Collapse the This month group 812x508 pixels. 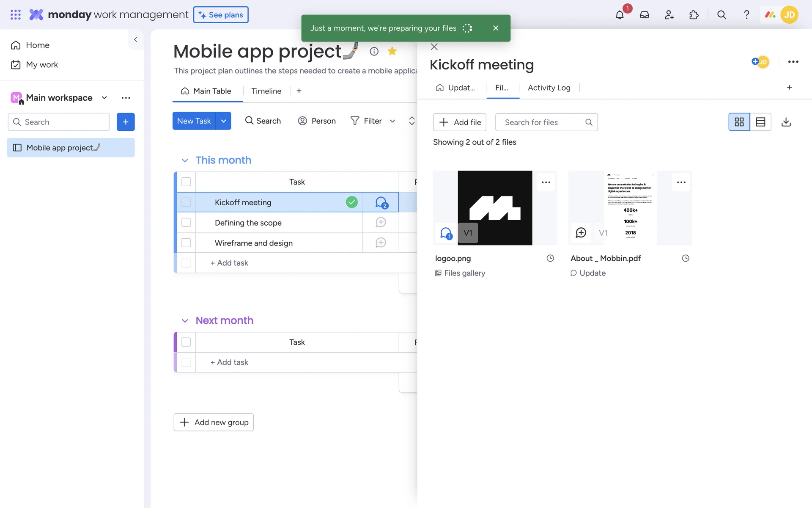coord(185,160)
